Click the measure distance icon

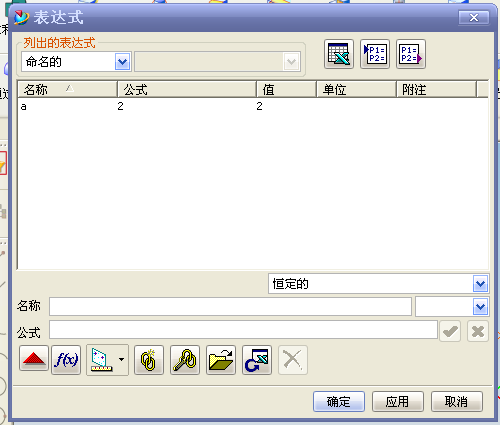click(x=101, y=360)
